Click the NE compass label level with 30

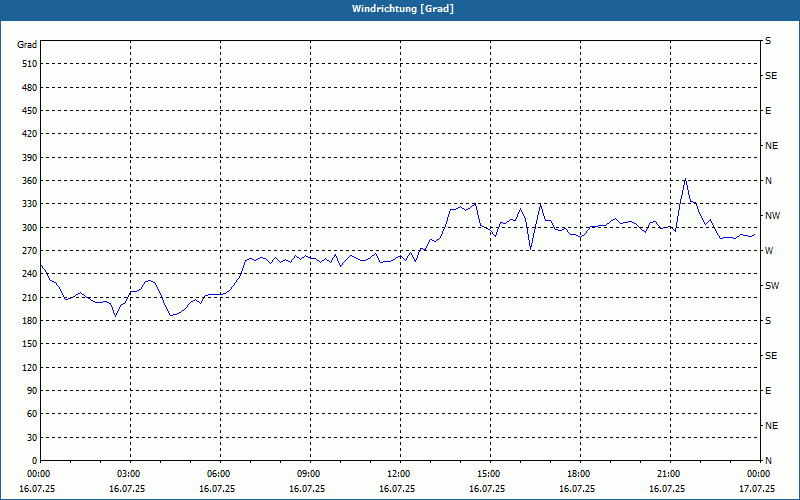pos(772,426)
